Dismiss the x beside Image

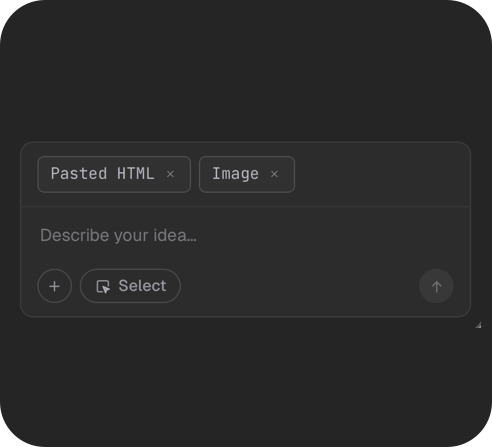pyautogui.click(x=274, y=174)
